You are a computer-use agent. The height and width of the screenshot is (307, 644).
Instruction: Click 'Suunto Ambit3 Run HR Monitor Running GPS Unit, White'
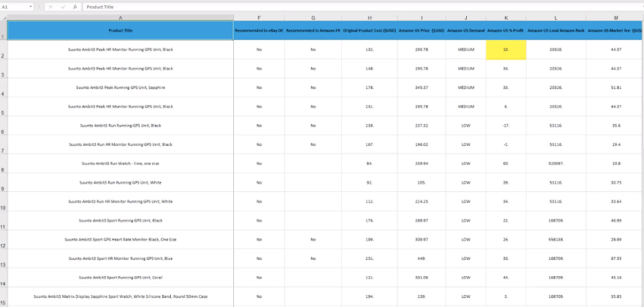click(121, 202)
